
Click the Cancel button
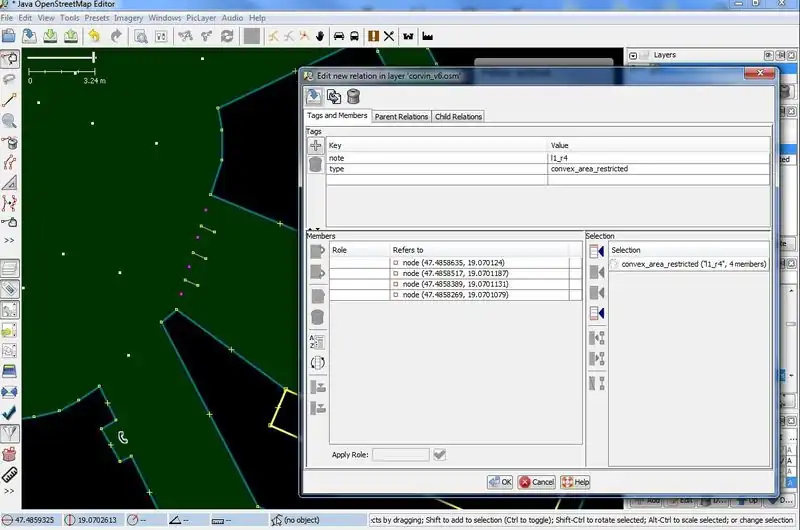point(537,482)
